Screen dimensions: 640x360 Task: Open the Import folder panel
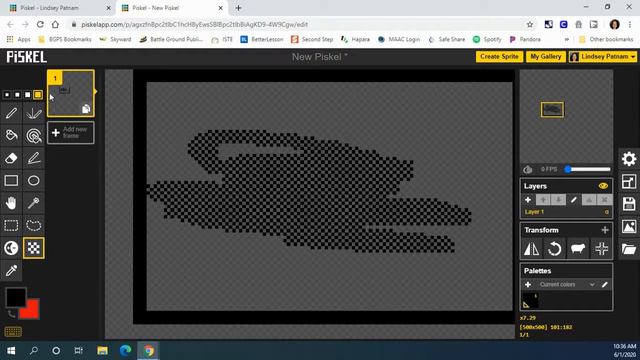coord(629,249)
